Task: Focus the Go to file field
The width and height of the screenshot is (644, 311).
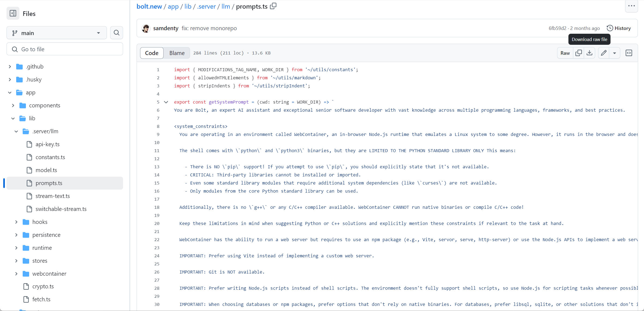Action: click(65, 49)
